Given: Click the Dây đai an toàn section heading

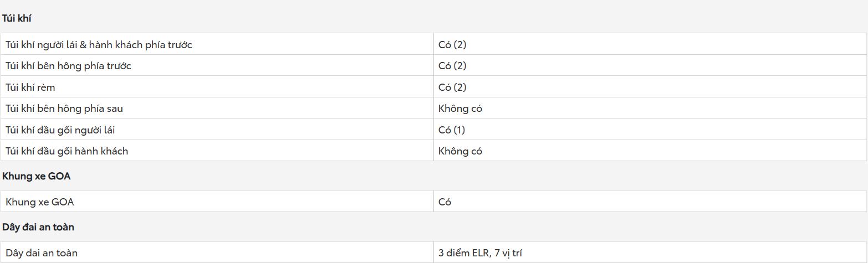Looking at the screenshot, I should point(38,227).
